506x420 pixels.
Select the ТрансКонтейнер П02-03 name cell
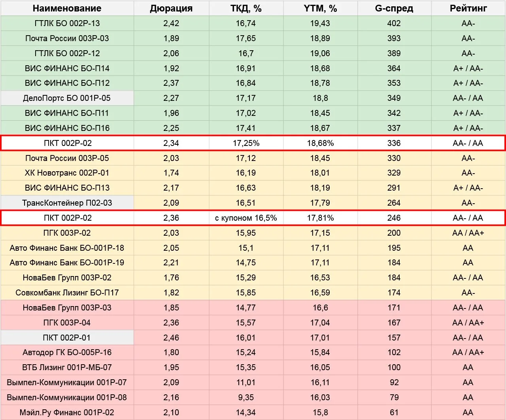67,203
